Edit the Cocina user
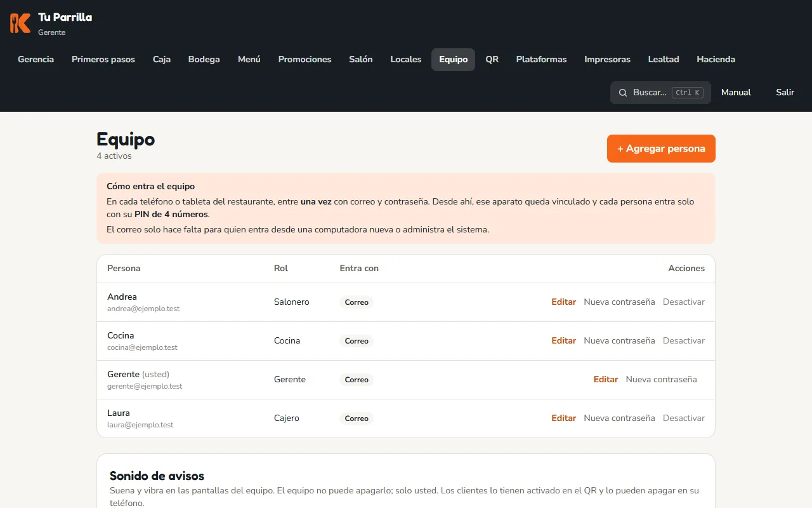Viewport: 812px width, 508px height. coord(564,341)
